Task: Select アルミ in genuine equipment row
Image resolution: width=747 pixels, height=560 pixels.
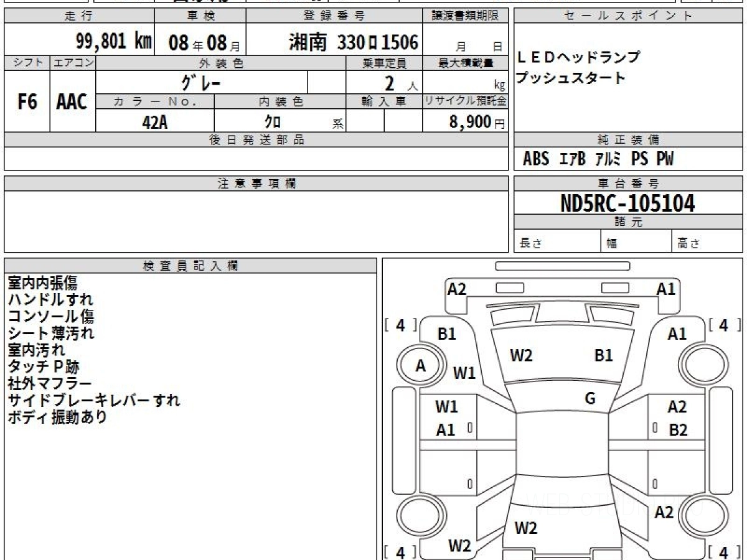Action: tap(608, 159)
